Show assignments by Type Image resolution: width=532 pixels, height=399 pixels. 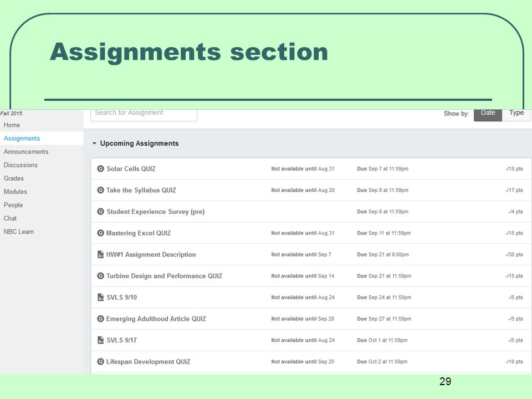coord(516,114)
